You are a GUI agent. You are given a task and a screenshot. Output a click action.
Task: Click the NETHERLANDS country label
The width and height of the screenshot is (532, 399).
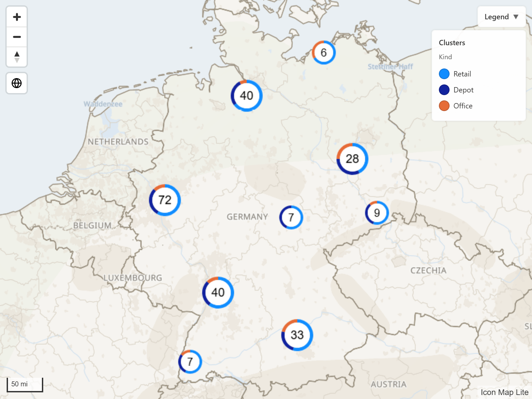click(118, 142)
